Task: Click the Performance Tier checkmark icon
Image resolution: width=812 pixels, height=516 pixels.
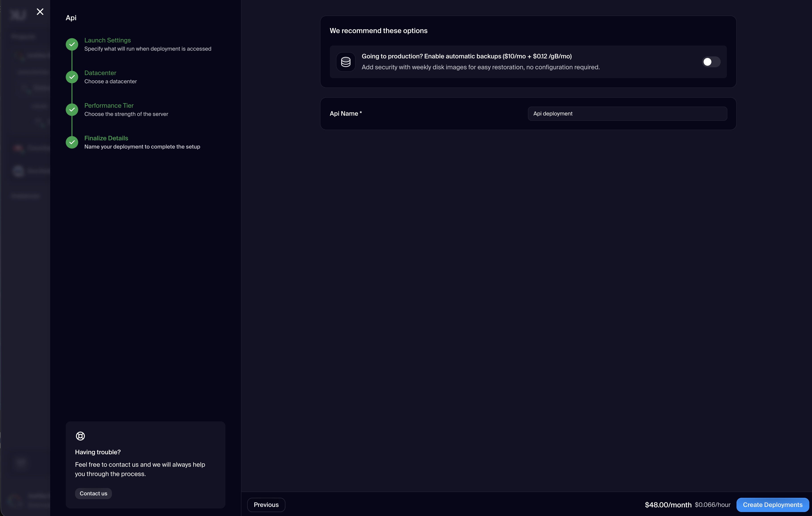Action: pyautogui.click(x=72, y=109)
